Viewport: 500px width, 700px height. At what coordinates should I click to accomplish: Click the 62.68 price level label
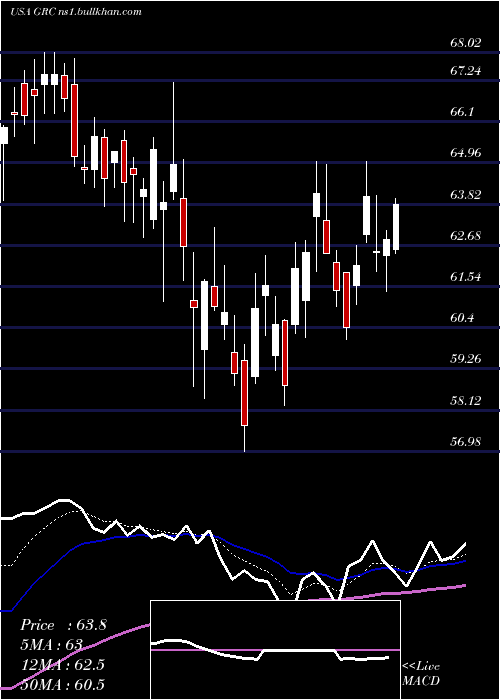click(466, 235)
